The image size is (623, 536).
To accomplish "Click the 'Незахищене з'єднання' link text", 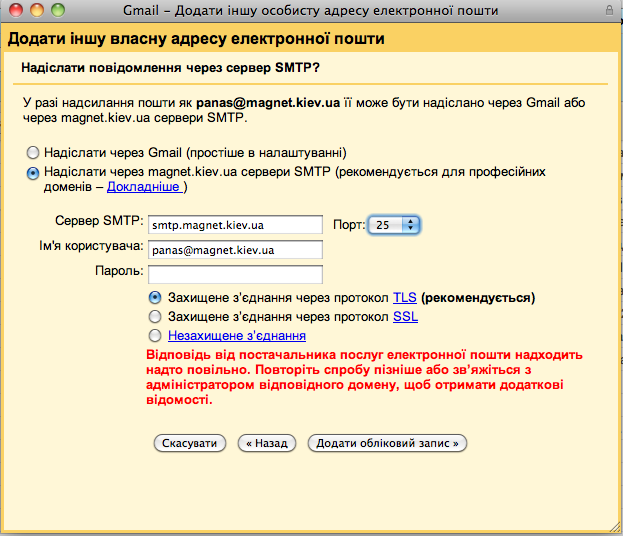I will (x=237, y=336).
